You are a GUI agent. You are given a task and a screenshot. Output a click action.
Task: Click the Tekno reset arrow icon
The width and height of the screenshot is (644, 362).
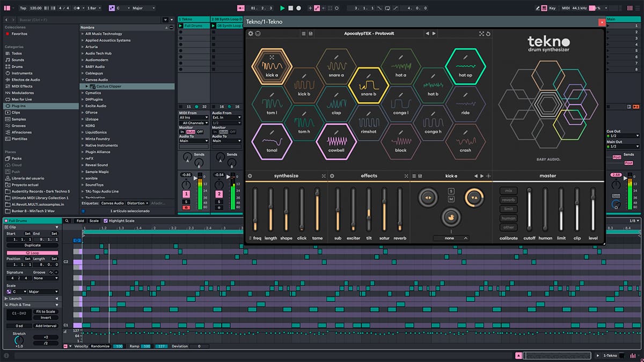pyautogui.click(x=488, y=33)
